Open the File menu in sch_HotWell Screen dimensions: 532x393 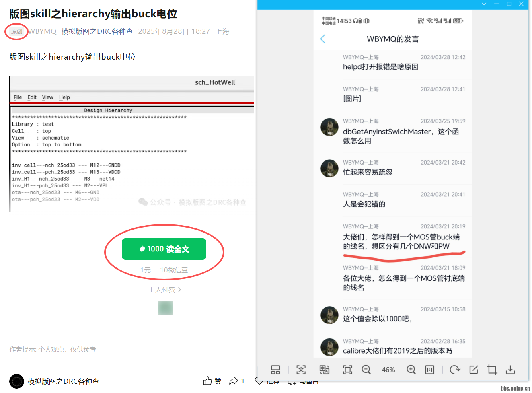click(x=17, y=97)
